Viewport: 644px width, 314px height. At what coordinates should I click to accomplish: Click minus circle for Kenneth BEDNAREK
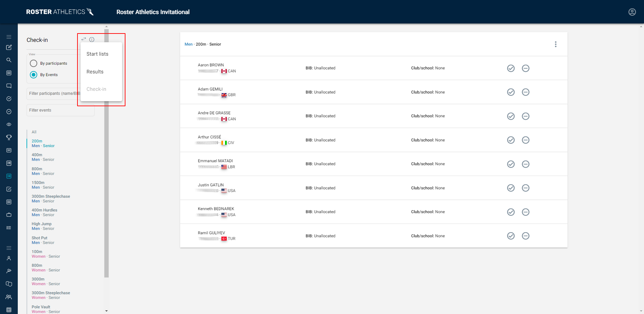click(x=526, y=212)
